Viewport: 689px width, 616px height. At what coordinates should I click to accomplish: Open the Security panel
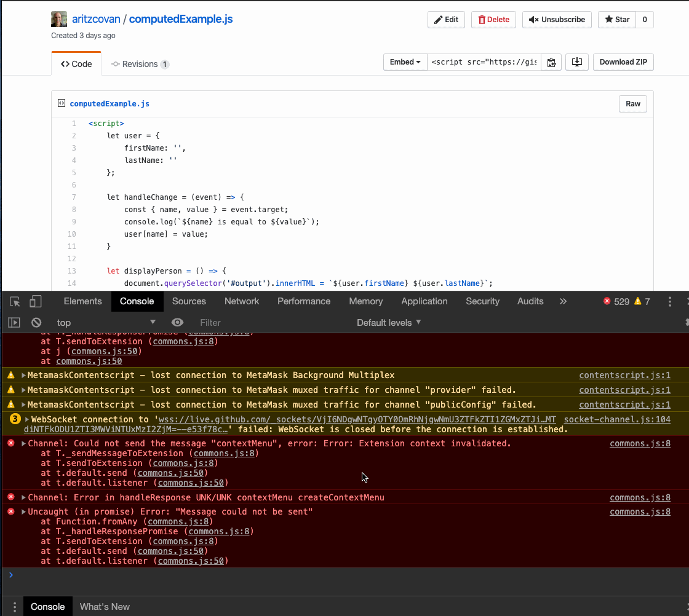(x=482, y=301)
